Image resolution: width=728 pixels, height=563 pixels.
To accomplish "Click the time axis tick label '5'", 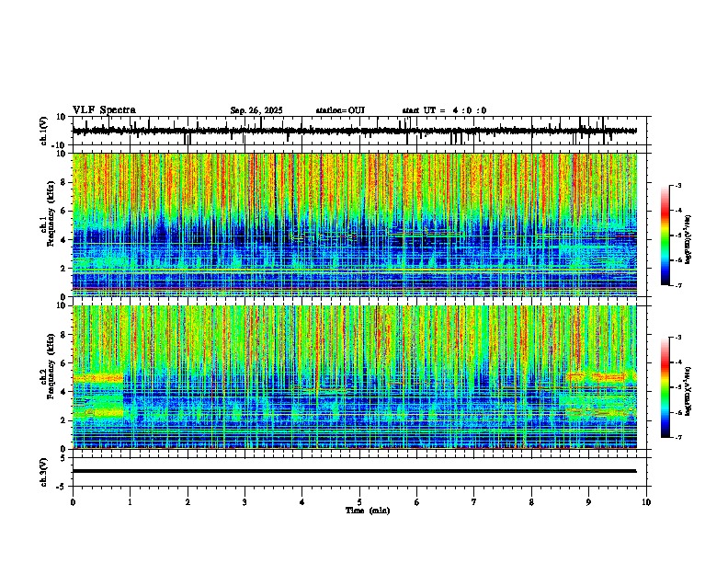I will pos(359,501).
